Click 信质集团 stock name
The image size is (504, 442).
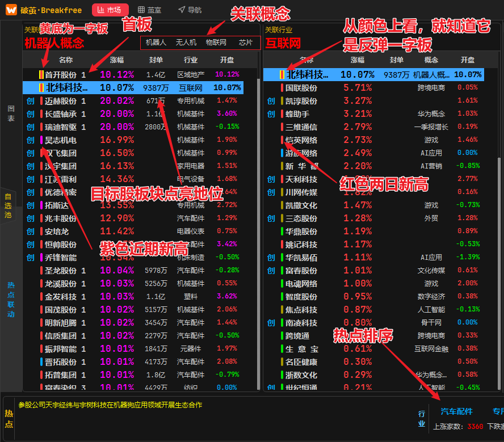(60, 336)
